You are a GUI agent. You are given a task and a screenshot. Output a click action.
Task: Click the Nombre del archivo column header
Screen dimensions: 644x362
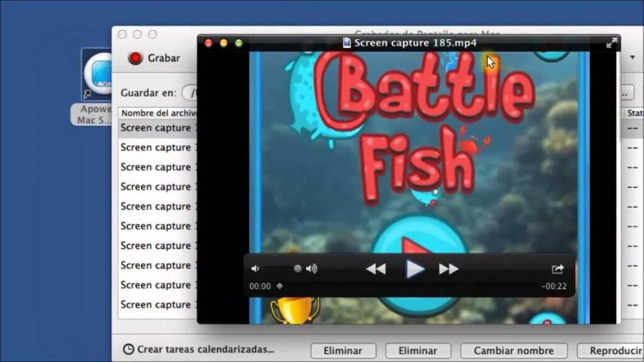coord(158,113)
